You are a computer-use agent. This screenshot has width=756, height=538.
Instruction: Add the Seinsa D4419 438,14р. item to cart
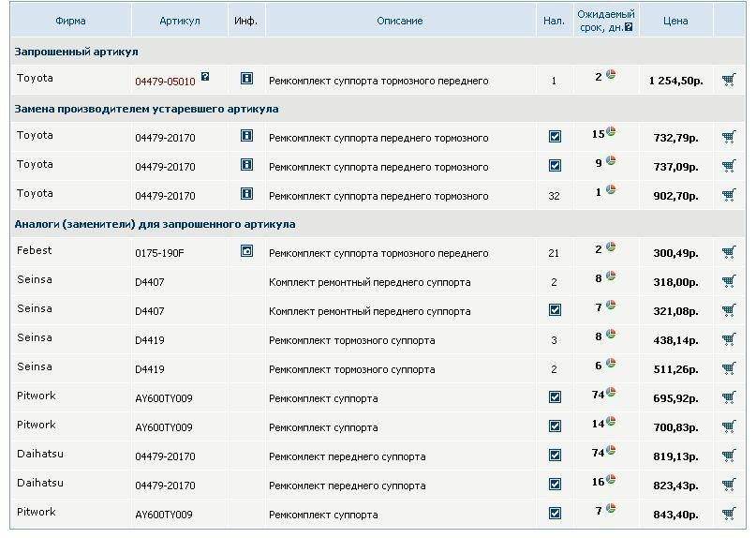click(x=728, y=339)
